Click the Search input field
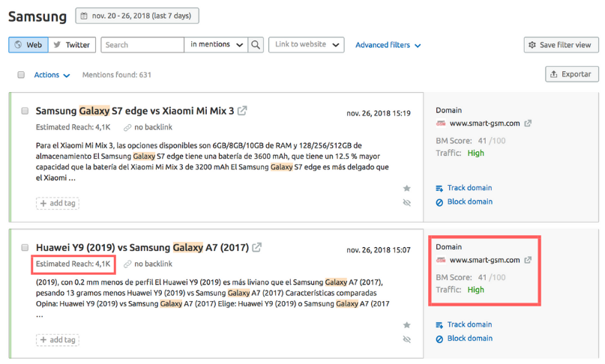The width and height of the screenshot is (605, 364). [x=142, y=45]
